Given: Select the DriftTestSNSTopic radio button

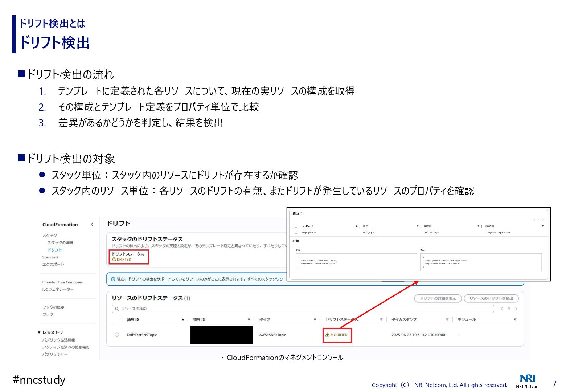Looking at the screenshot, I should (117, 335).
